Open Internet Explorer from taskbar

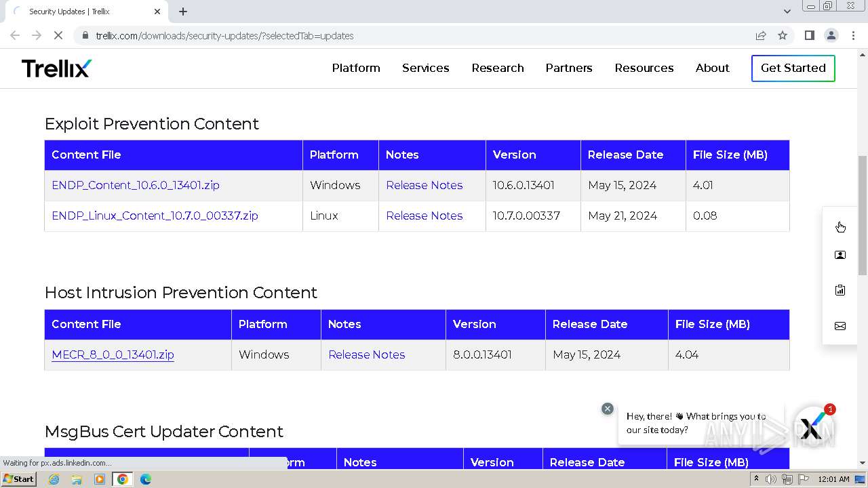click(54, 479)
